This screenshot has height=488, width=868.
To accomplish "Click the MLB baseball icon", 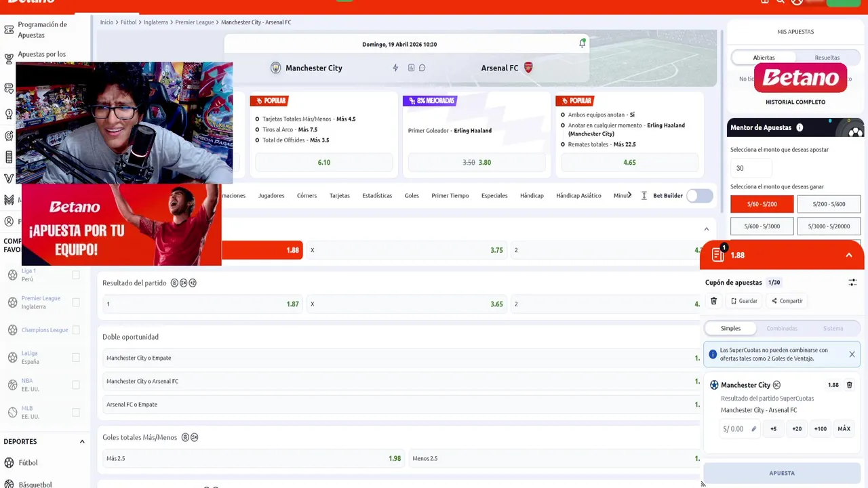I will coord(12,412).
